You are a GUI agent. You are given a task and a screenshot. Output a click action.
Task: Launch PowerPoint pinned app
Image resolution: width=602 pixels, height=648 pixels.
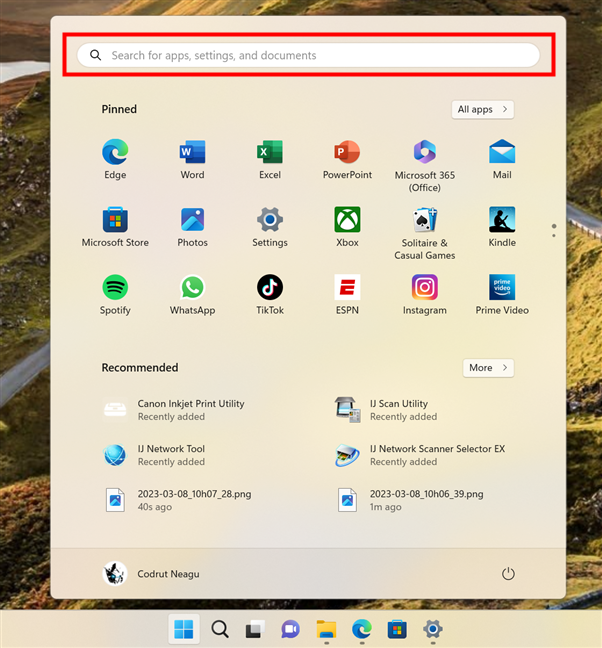pyautogui.click(x=347, y=160)
